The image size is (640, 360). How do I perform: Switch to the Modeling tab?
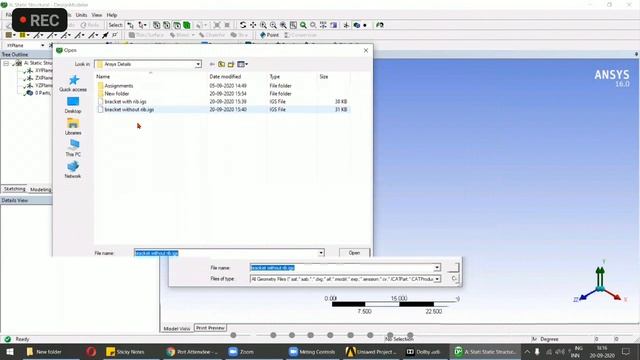pos(40,189)
